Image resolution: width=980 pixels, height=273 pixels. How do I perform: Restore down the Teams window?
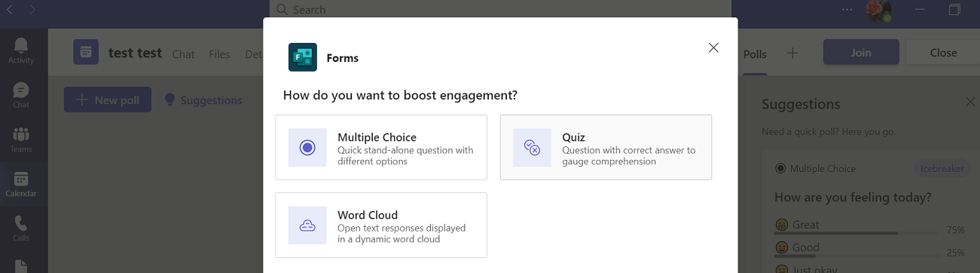(x=955, y=10)
